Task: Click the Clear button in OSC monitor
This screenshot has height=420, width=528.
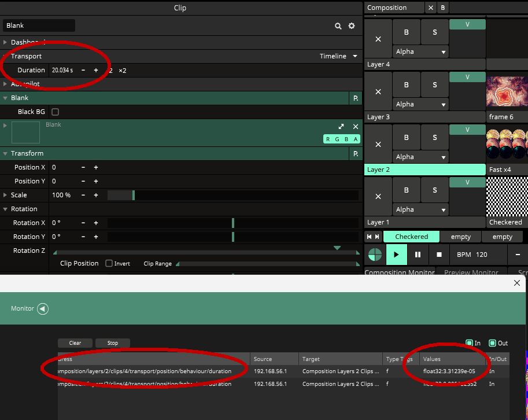Action: 75,343
